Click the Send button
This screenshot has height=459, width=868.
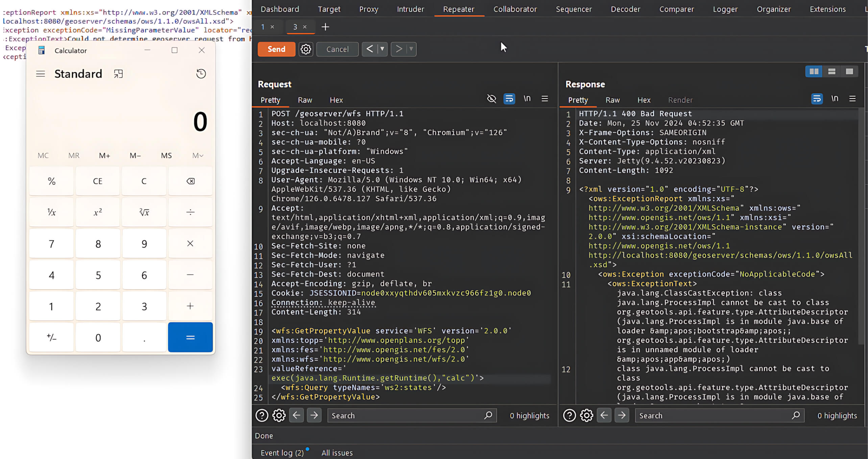click(276, 49)
